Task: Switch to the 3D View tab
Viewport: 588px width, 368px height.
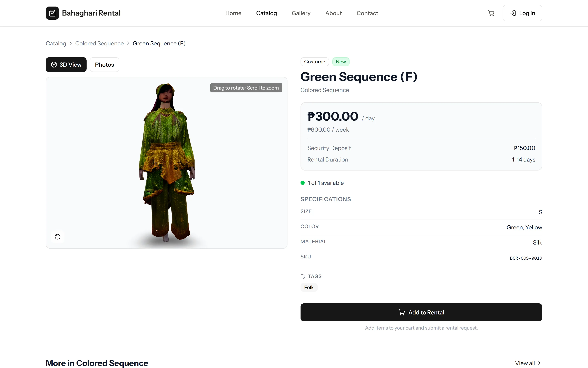Action: [x=66, y=64]
